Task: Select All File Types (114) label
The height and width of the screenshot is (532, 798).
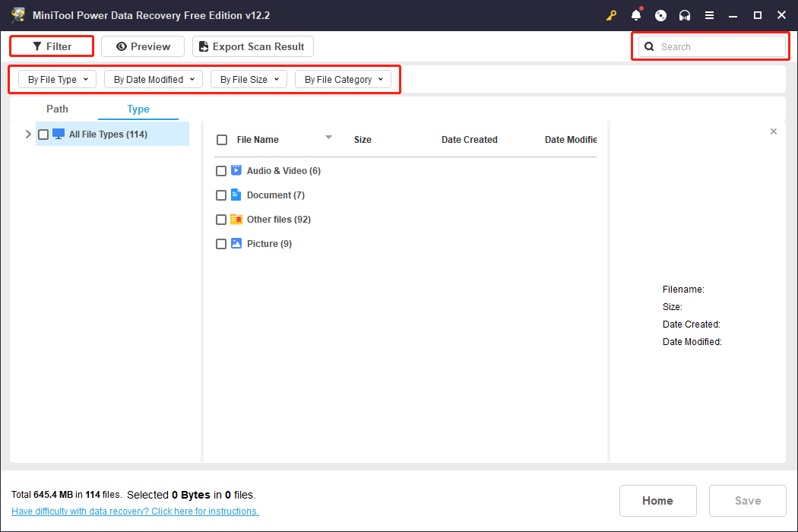Action: tap(108, 135)
